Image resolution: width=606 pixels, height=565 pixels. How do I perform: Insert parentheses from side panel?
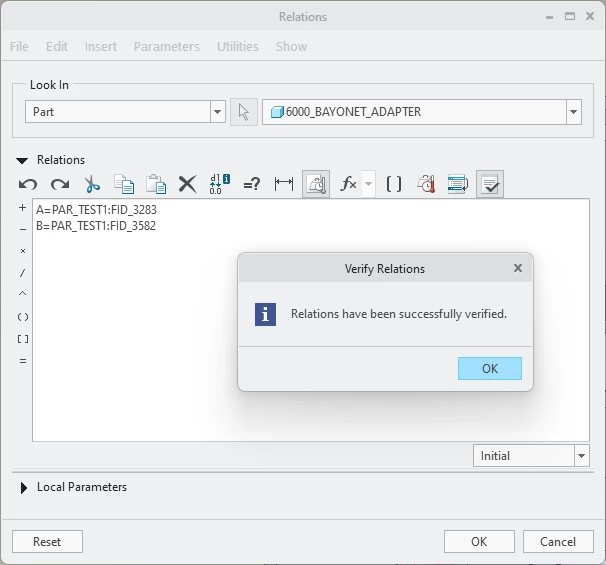23,317
